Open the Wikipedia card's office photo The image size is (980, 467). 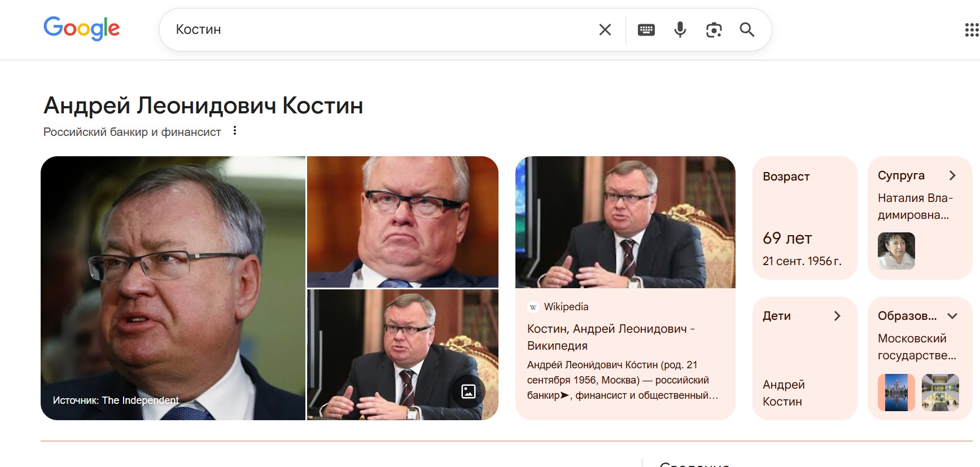pos(625,222)
